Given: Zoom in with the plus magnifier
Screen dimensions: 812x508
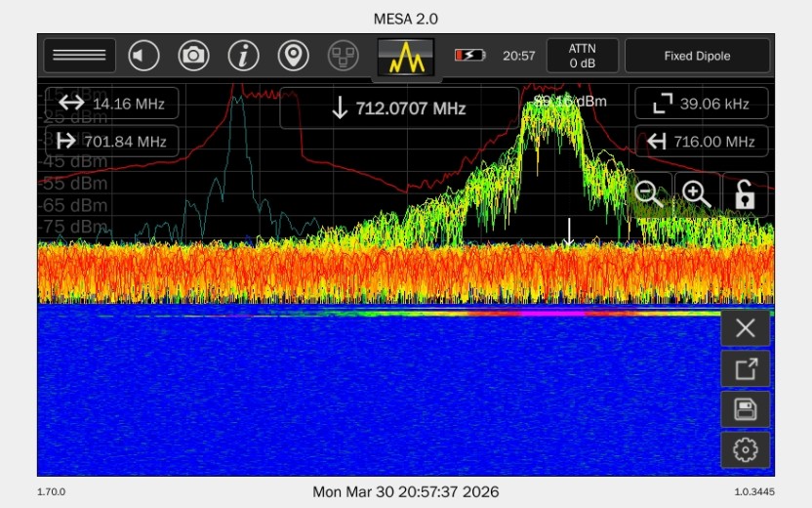Looking at the screenshot, I should (x=697, y=193).
